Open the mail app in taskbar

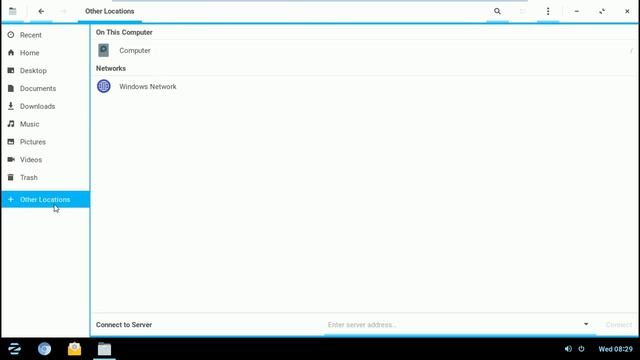(x=74, y=349)
